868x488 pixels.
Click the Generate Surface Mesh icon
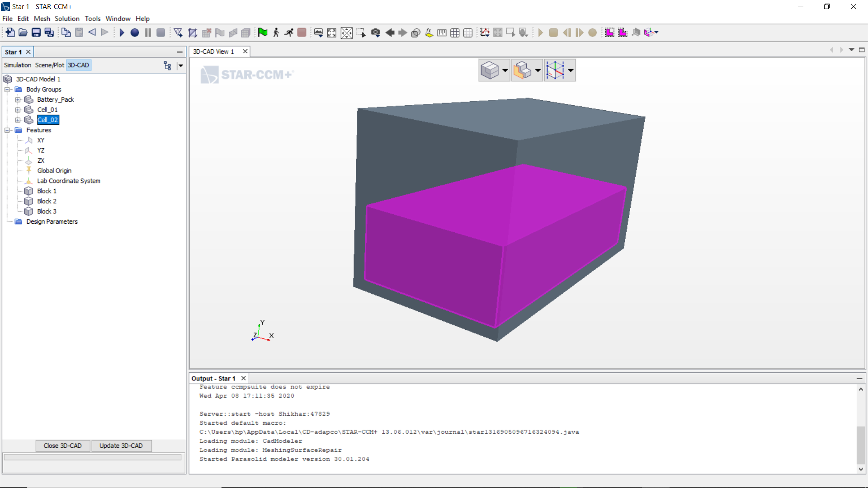tap(178, 33)
